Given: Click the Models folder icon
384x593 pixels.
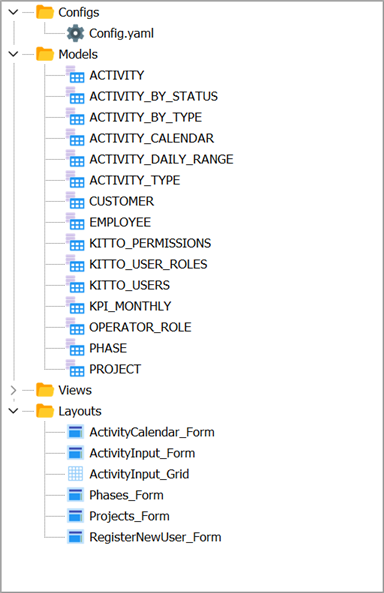Looking at the screenshot, I should [45, 54].
